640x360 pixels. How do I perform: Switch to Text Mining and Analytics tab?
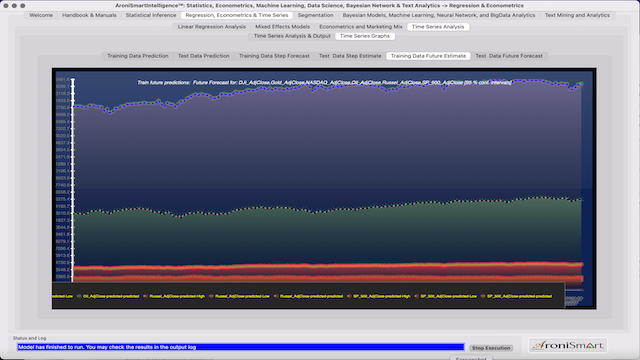point(577,15)
